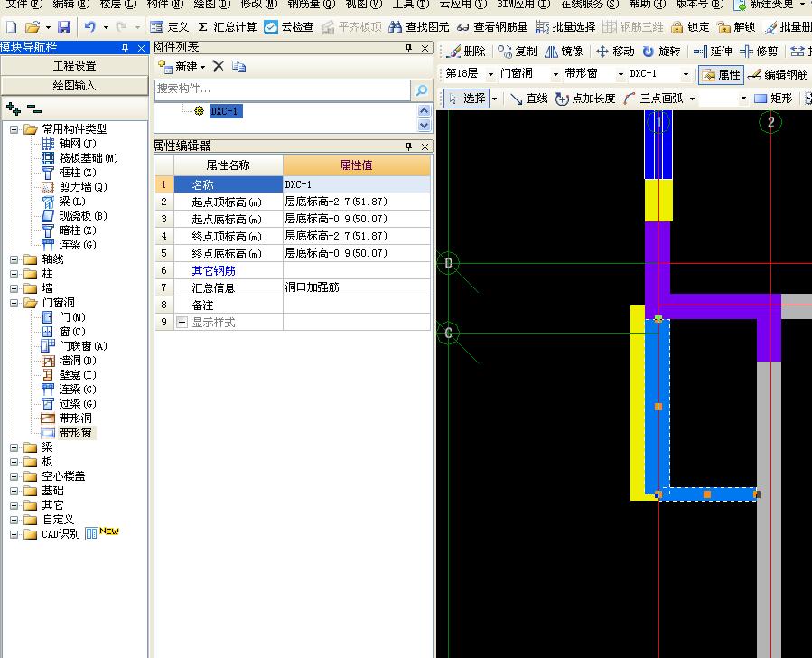Launch 云检查 cloud check
The image size is (812, 658).
(x=288, y=27)
